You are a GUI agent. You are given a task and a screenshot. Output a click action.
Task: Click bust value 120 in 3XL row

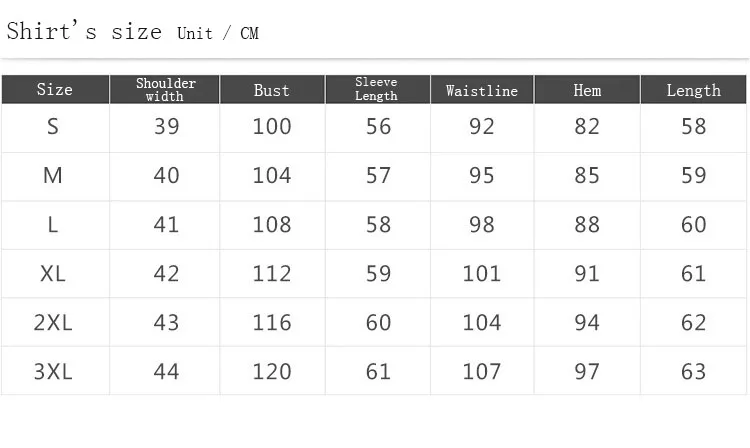[x=272, y=372]
